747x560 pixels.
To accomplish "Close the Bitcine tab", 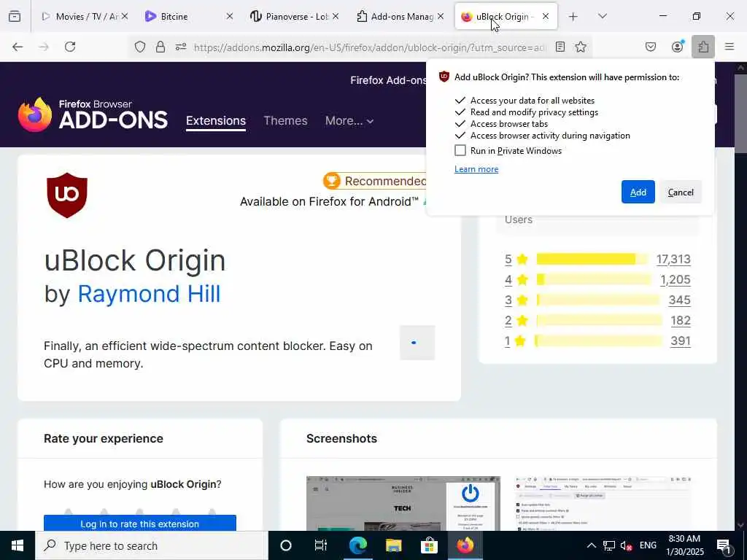I will pos(229,16).
